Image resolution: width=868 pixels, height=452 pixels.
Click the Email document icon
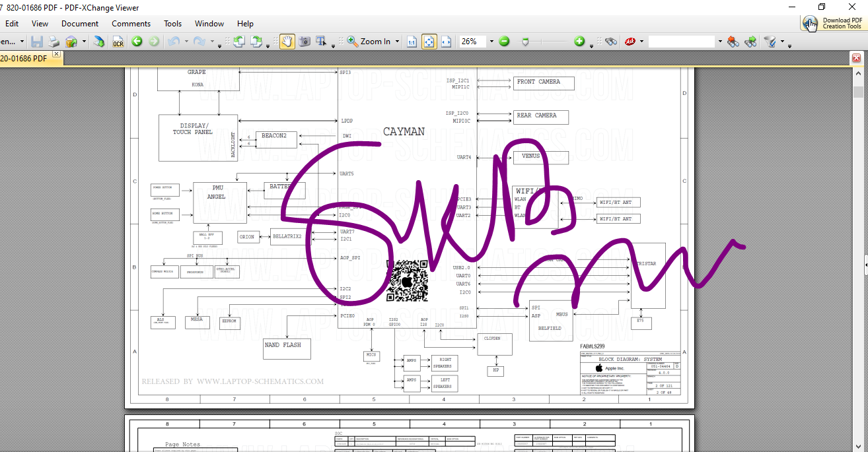click(71, 42)
